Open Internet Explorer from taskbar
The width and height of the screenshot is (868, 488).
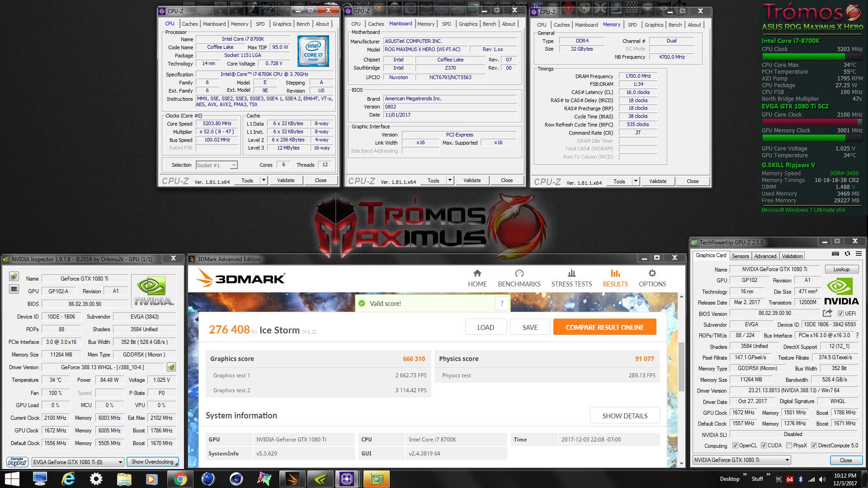pos(68,479)
